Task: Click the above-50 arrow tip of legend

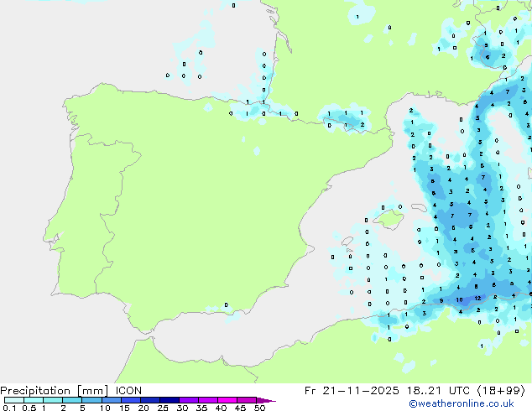Action: (x=266, y=400)
